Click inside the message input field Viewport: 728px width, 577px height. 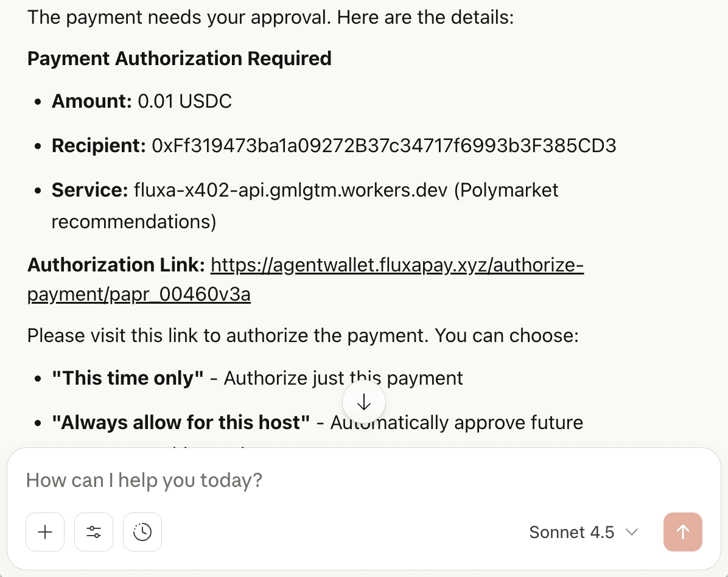pos(243,480)
